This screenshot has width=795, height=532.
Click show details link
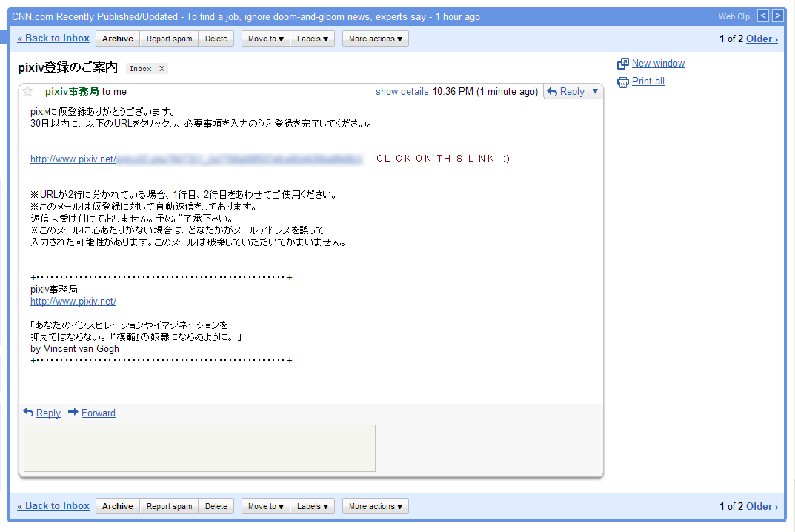[402, 92]
